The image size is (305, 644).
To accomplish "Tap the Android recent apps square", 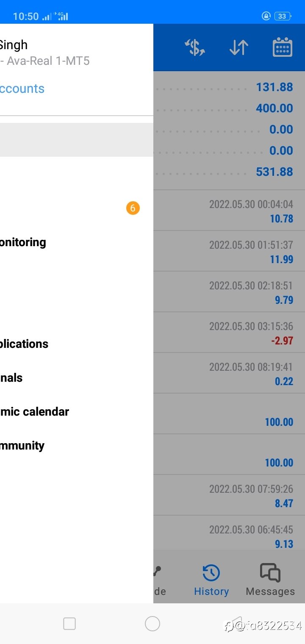I will pos(69,624).
